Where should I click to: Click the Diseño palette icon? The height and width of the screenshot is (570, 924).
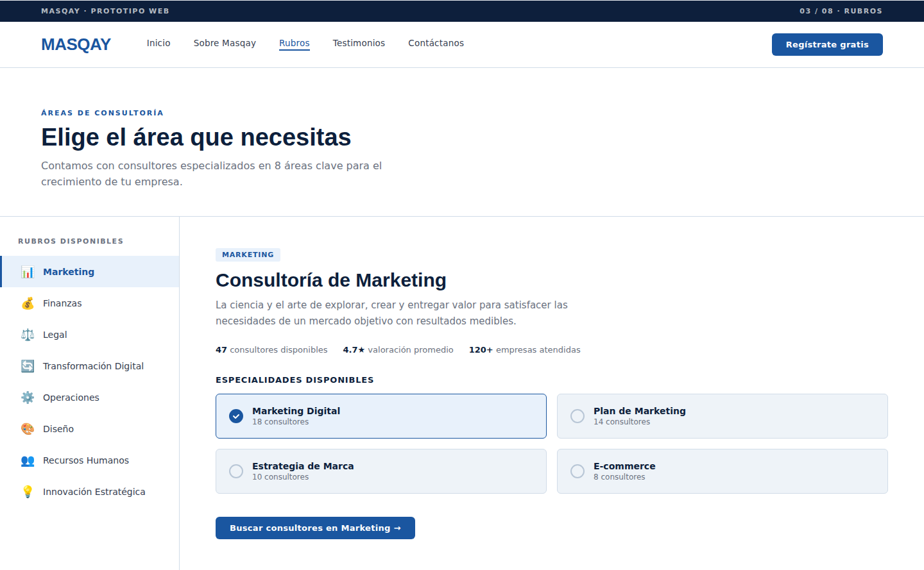(28, 429)
